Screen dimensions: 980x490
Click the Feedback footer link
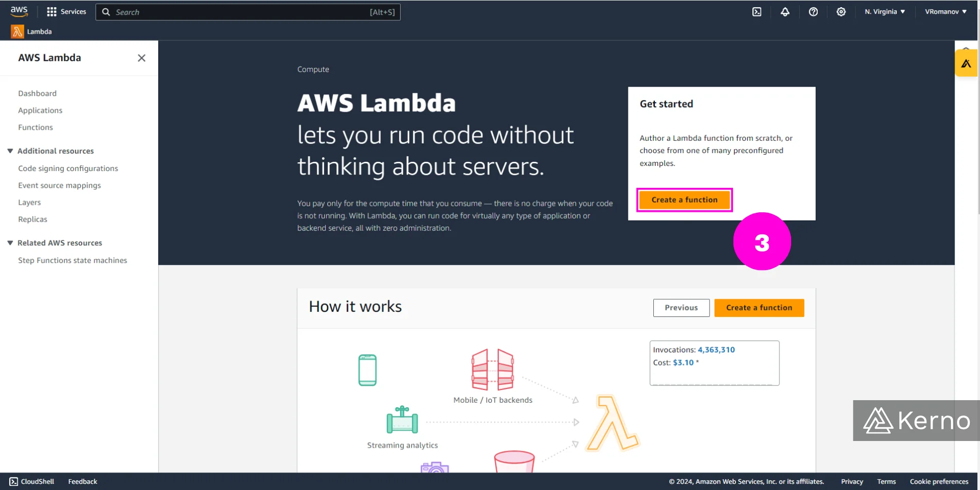click(83, 481)
